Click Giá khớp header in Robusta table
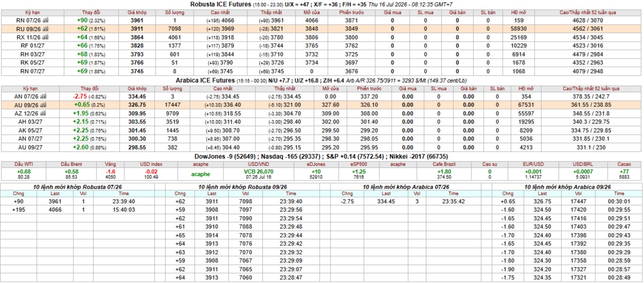The height and width of the screenshot is (283, 644). (137, 13)
